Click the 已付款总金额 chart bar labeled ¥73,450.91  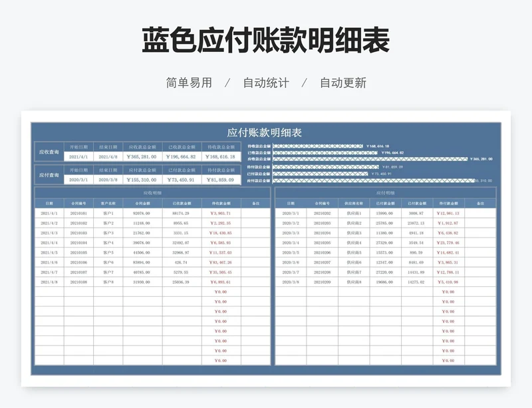pos(321,174)
